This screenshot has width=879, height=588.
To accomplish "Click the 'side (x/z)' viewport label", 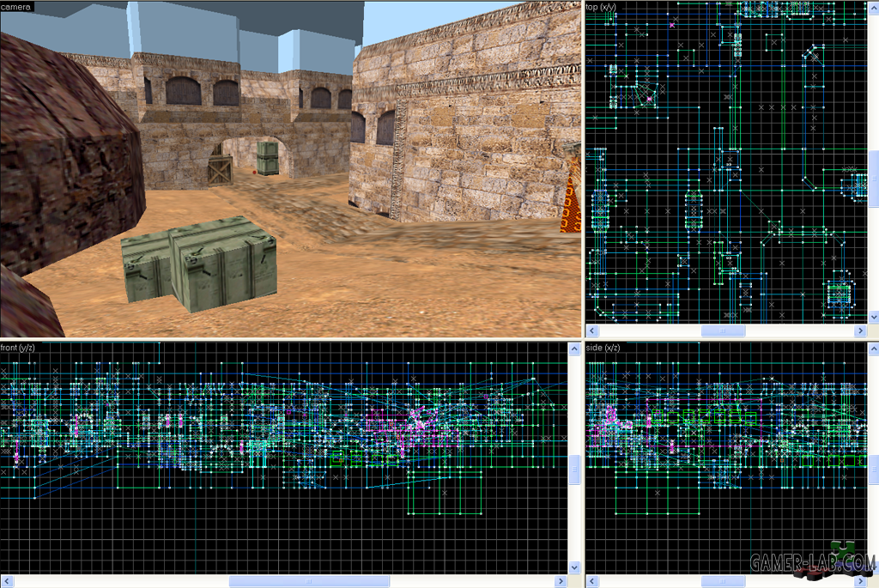I will [x=603, y=348].
